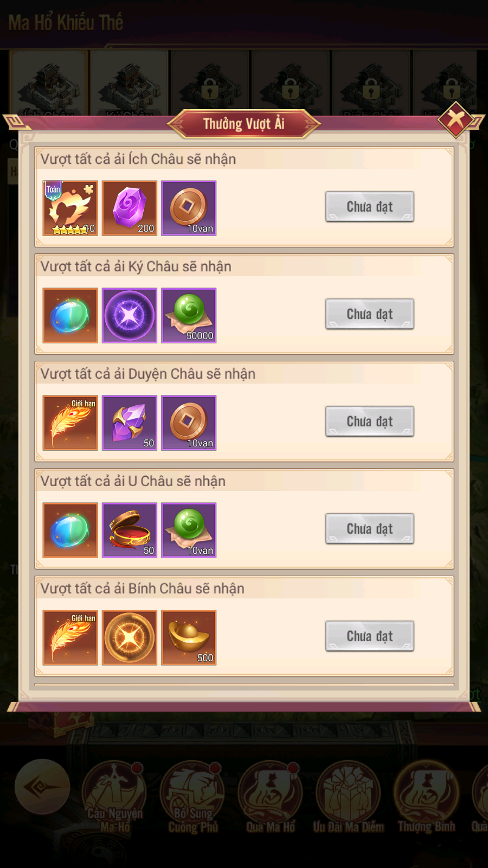Tap the Chưa đạt button for U Châu
Viewport: 488px width, 868px height.
pyautogui.click(x=370, y=529)
